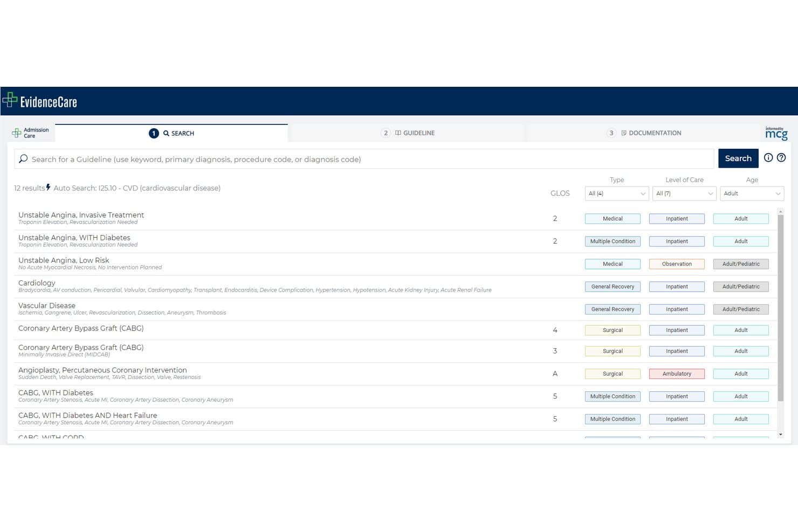This screenshot has height=532, width=798.
Task: Open CABG, WITH Diabetes guideline
Action: point(56,393)
